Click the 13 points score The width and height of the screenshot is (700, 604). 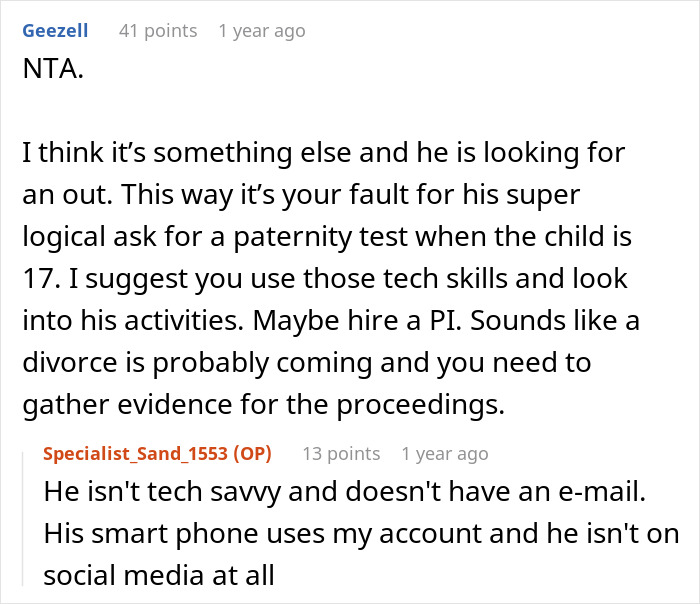340,454
